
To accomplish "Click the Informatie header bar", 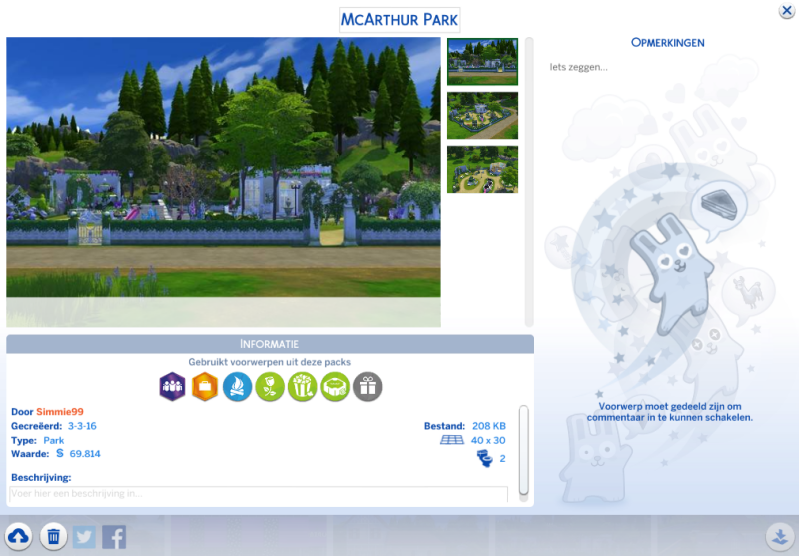I will [x=270, y=344].
